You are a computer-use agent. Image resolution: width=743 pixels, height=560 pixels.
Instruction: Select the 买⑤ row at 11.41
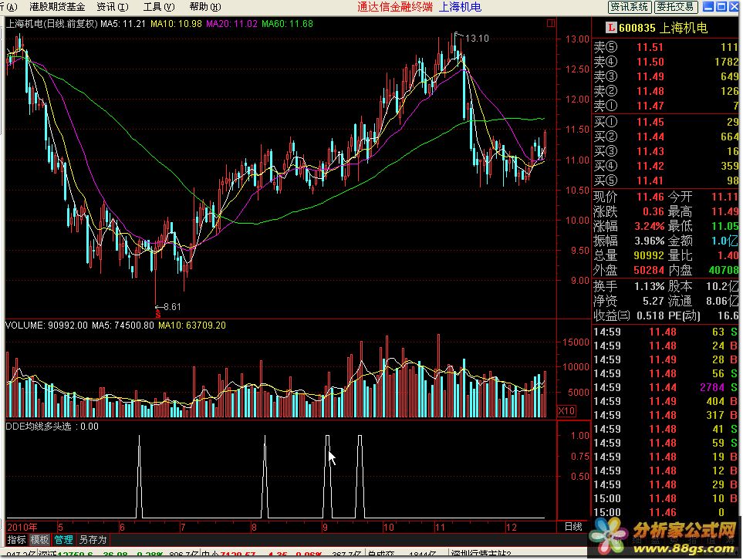(666, 181)
